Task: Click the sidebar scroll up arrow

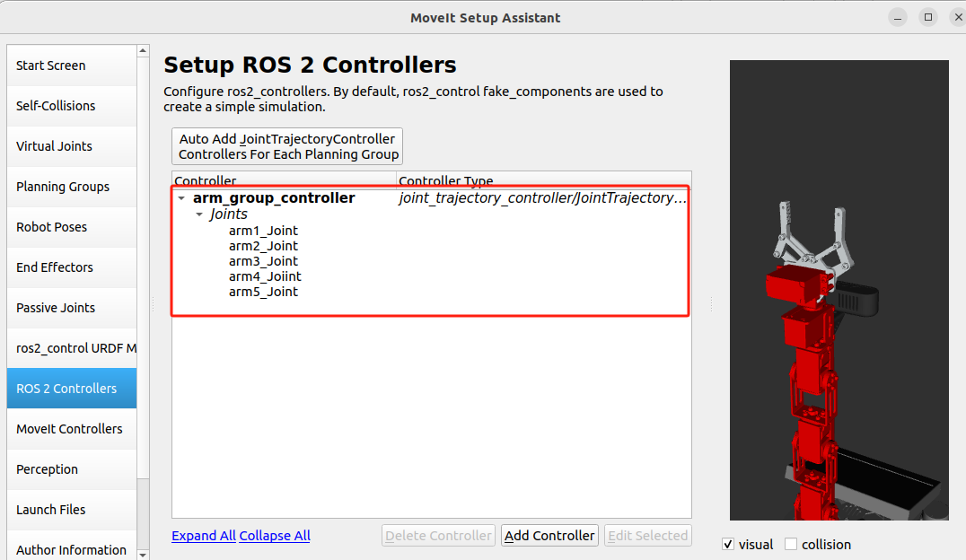Action: point(143,50)
